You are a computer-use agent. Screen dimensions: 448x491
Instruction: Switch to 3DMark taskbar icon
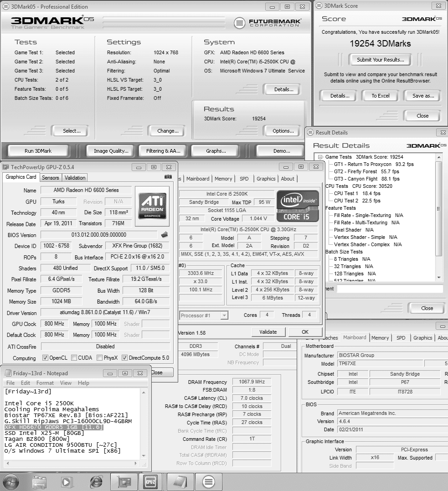point(208,481)
